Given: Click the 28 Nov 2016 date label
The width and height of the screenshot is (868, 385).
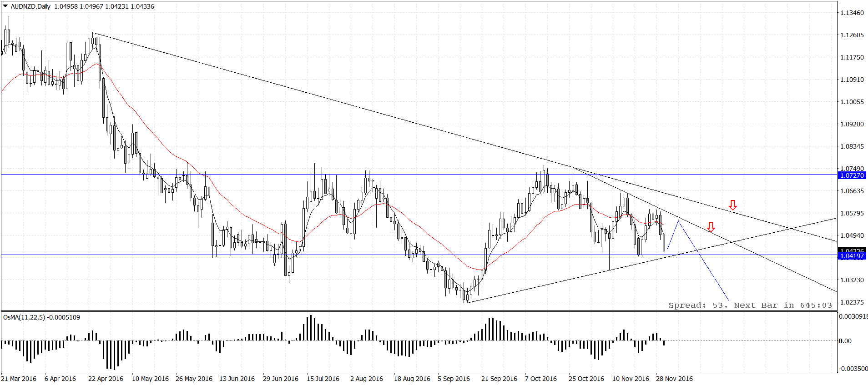Looking at the screenshot, I should [675, 379].
